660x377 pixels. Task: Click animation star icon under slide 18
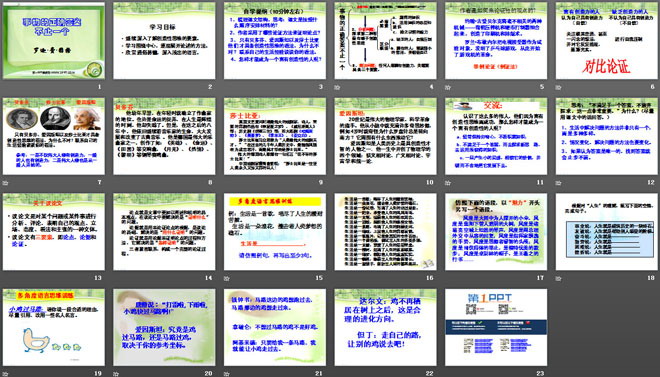559,279
